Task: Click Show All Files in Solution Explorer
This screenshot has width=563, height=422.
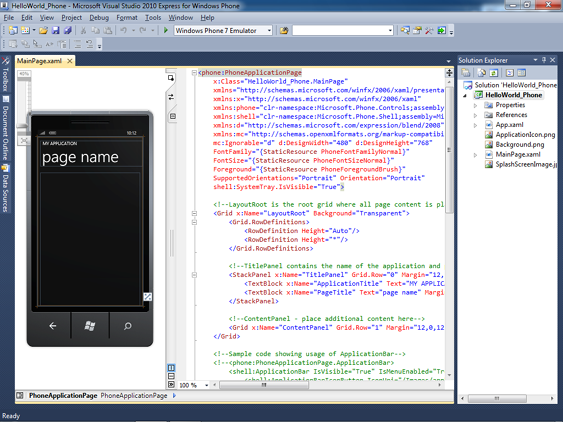Action: [x=481, y=73]
